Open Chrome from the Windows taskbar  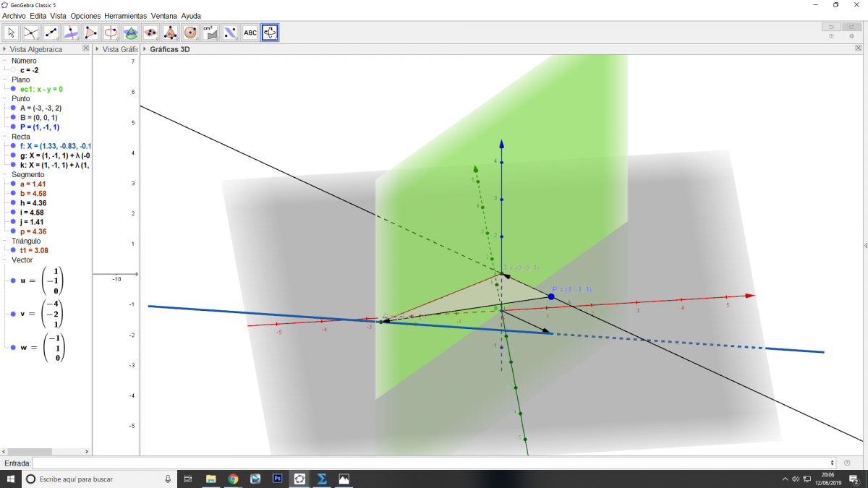coord(233,479)
